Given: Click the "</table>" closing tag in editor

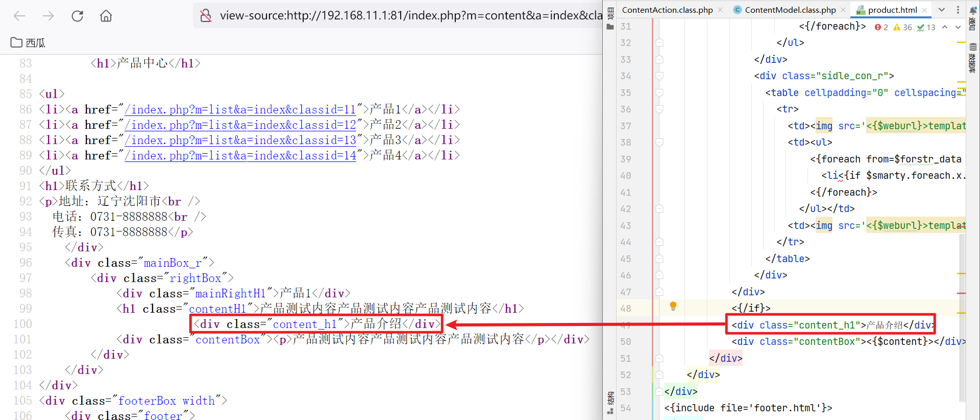Looking at the screenshot, I should coord(788,259).
